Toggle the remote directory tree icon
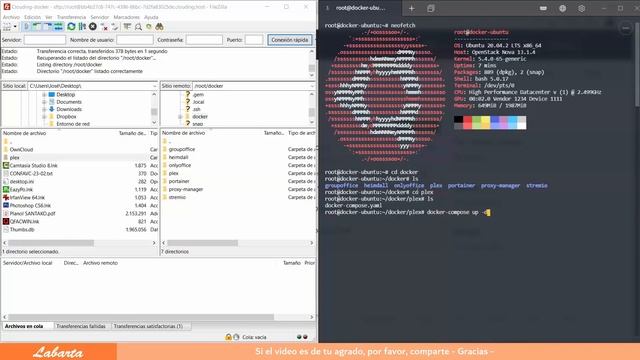The height and width of the screenshot is (360, 640). [x=48, y=27]
